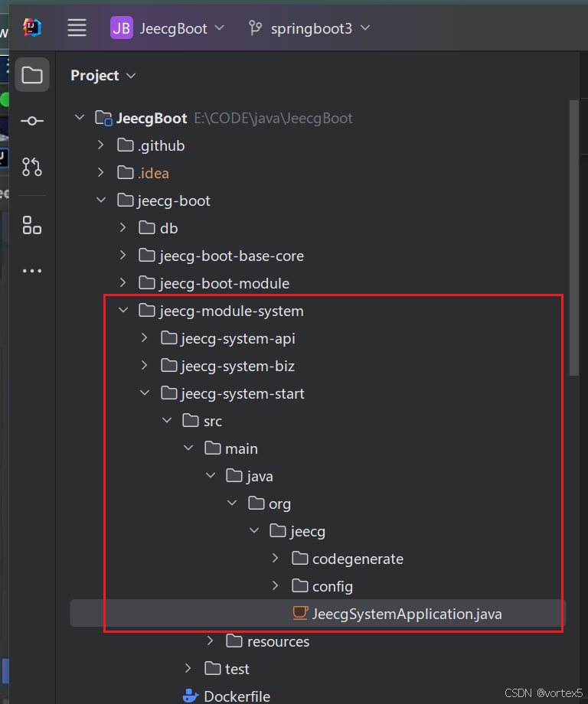
Task: Show more tool windows via ellipsis
Action: tap(32, 271)
